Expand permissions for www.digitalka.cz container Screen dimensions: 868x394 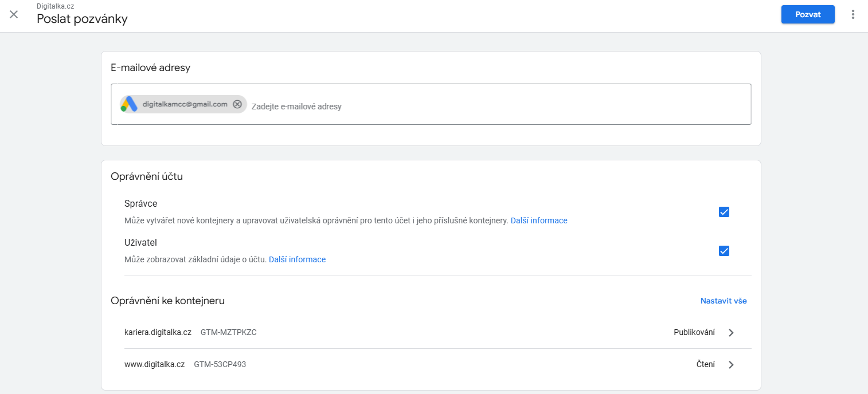click(x=731, y=364)
